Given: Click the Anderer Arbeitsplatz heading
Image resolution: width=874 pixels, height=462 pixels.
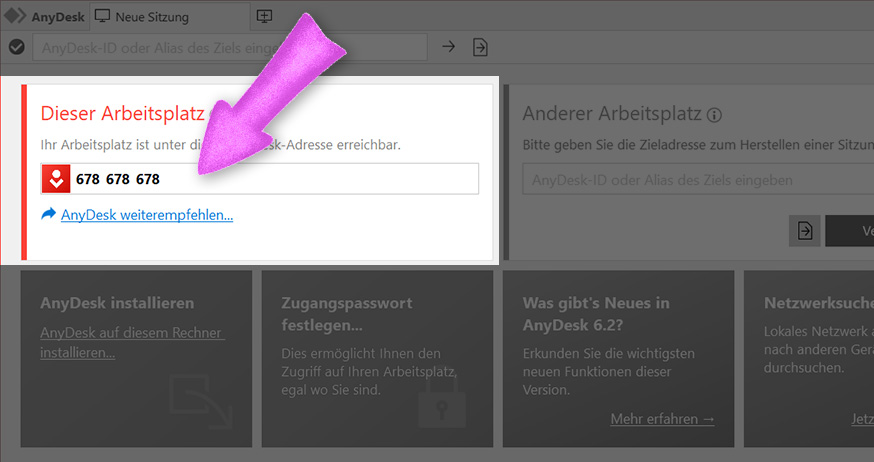Looking at the screenshot, I should [x=611, y=114].
